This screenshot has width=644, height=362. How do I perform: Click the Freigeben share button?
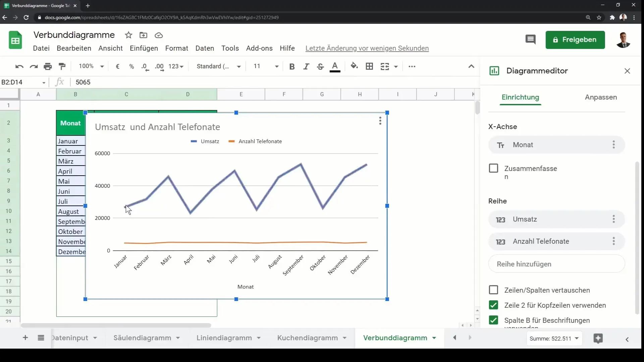tap(575, 40)
